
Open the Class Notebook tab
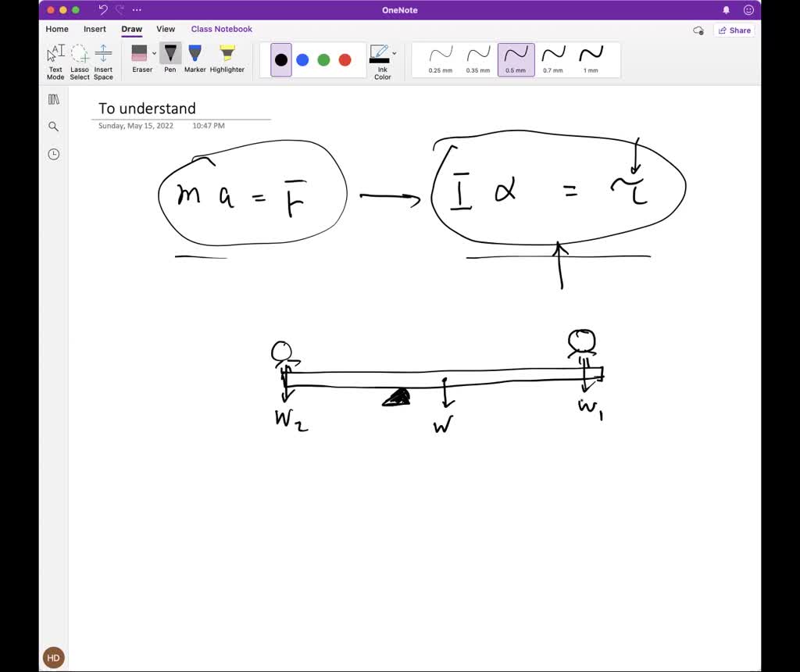(221, 29)
